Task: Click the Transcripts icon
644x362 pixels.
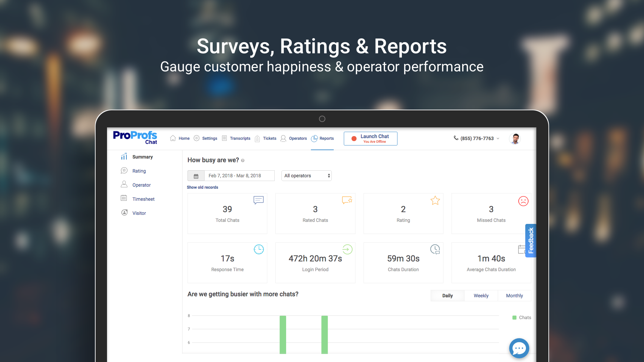Action: coord(224,138)
